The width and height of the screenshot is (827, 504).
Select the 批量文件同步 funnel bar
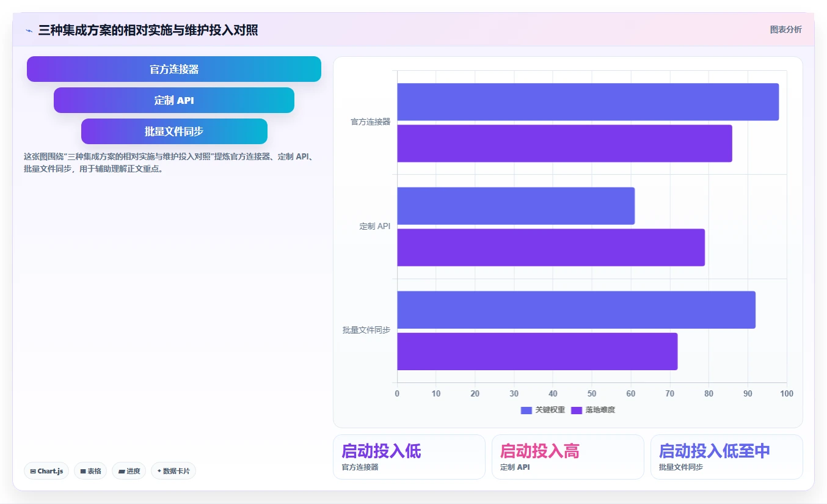[x=174, y=131]
